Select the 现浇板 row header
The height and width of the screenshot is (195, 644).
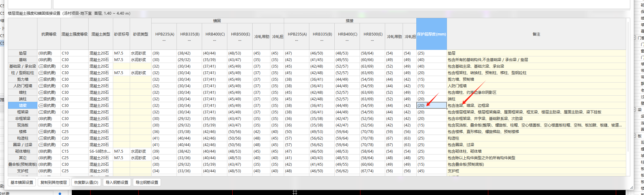pos(23,125)
